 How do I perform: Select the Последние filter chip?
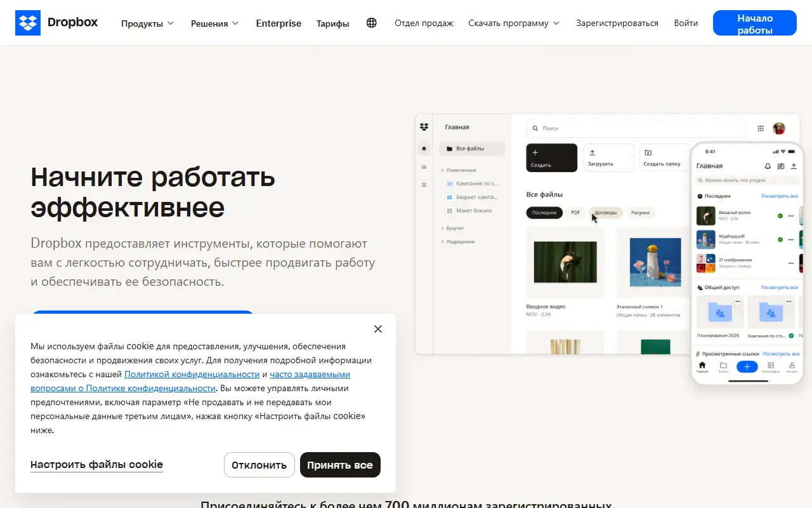pos(544,213)
